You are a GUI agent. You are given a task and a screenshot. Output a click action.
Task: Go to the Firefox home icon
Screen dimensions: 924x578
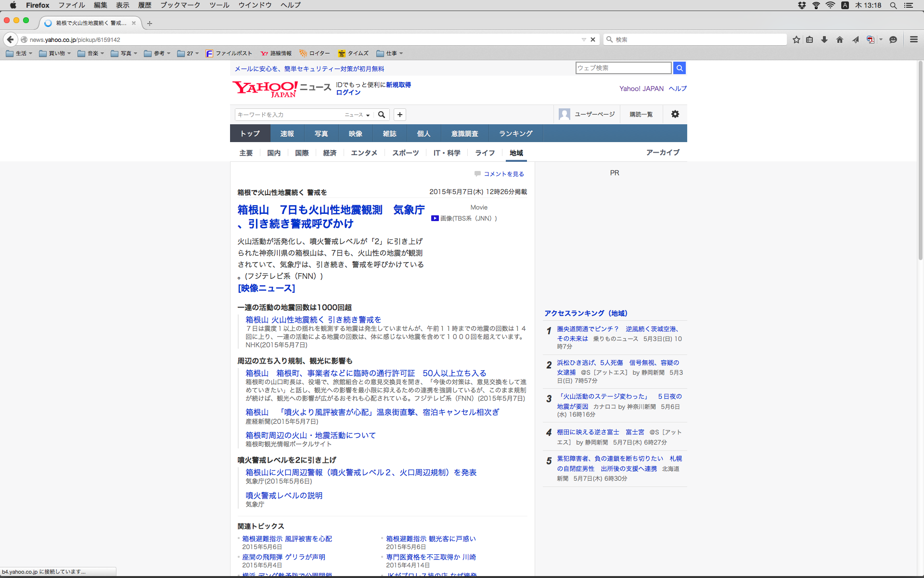coord(840,39)
